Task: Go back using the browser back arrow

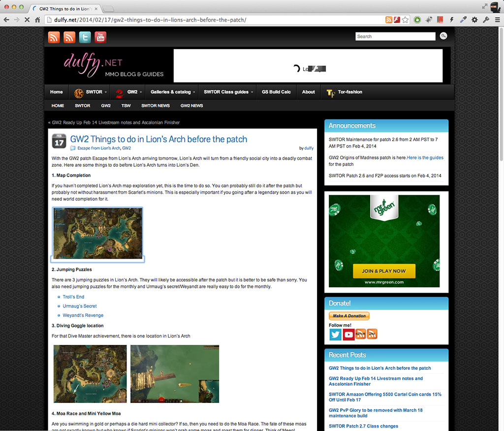Action: 6,20
